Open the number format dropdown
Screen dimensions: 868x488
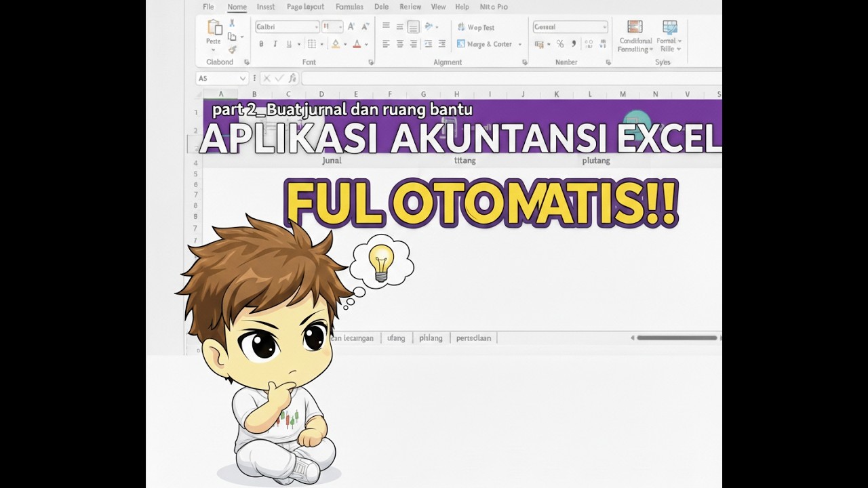604,27
